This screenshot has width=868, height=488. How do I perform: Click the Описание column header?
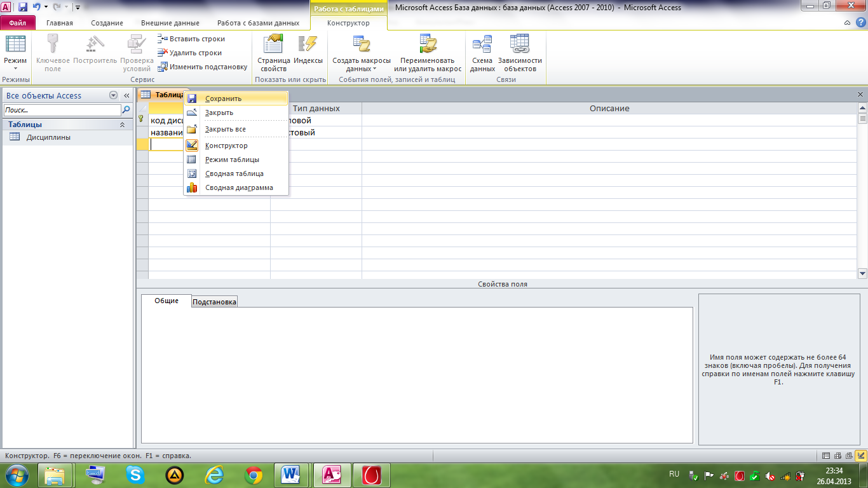tap(609, 108)
